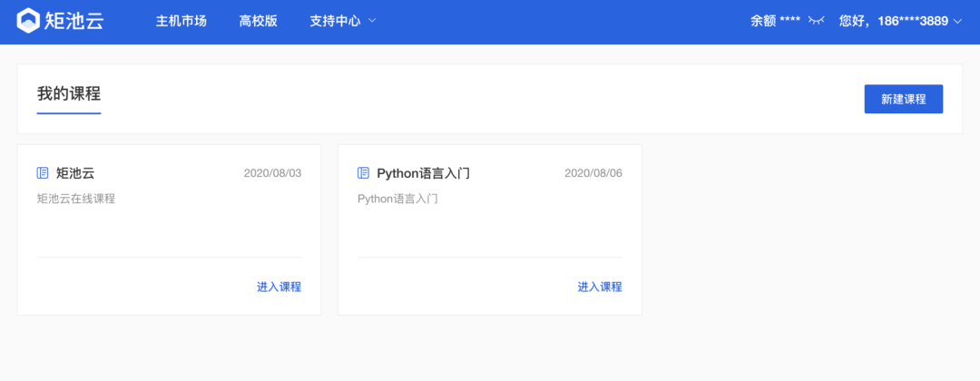The height and width of the screenshot is (381, 980).
Task: Open the 主机市场 menu item
Action: 181,21
